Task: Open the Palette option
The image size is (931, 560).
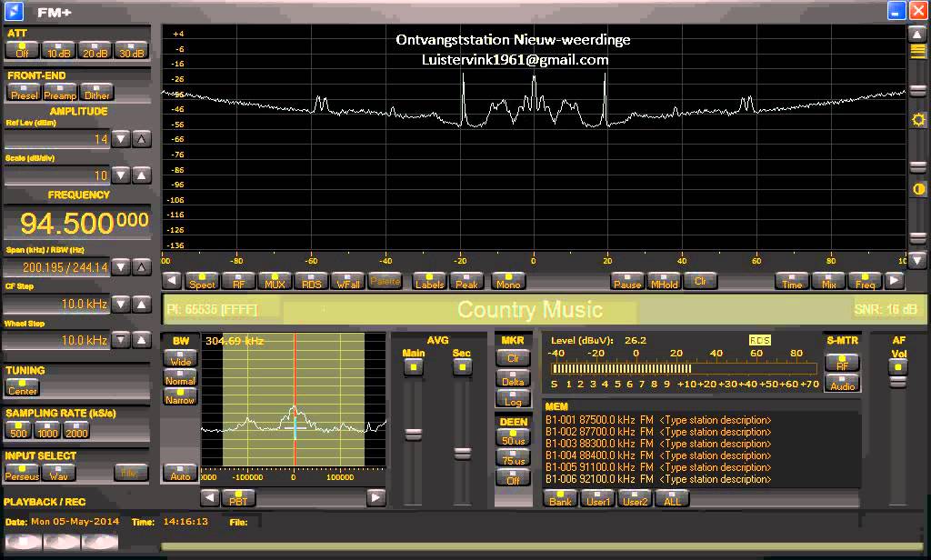Action: (x=385, y=281)
